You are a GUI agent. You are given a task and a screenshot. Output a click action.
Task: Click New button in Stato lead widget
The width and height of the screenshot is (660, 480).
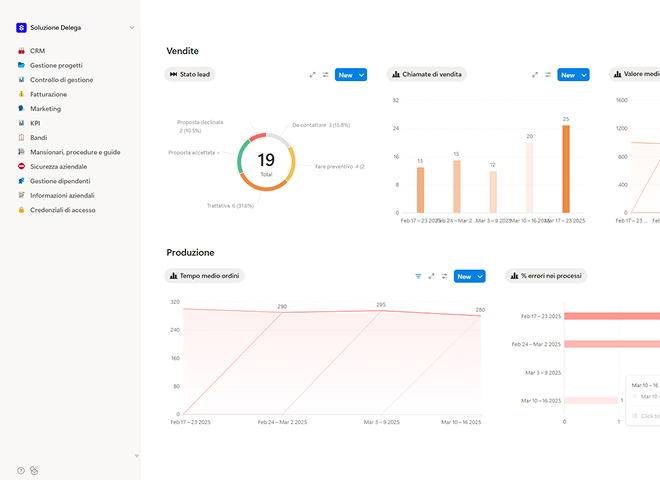(x=345, y=75)
